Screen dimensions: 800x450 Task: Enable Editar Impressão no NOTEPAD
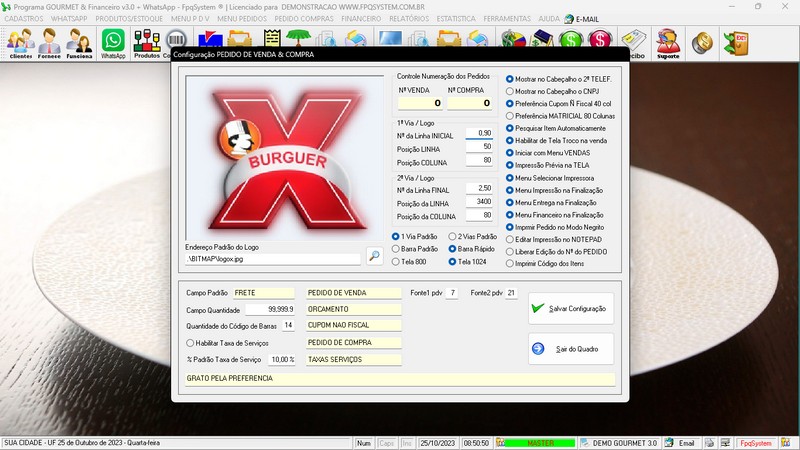click(554, 239)
